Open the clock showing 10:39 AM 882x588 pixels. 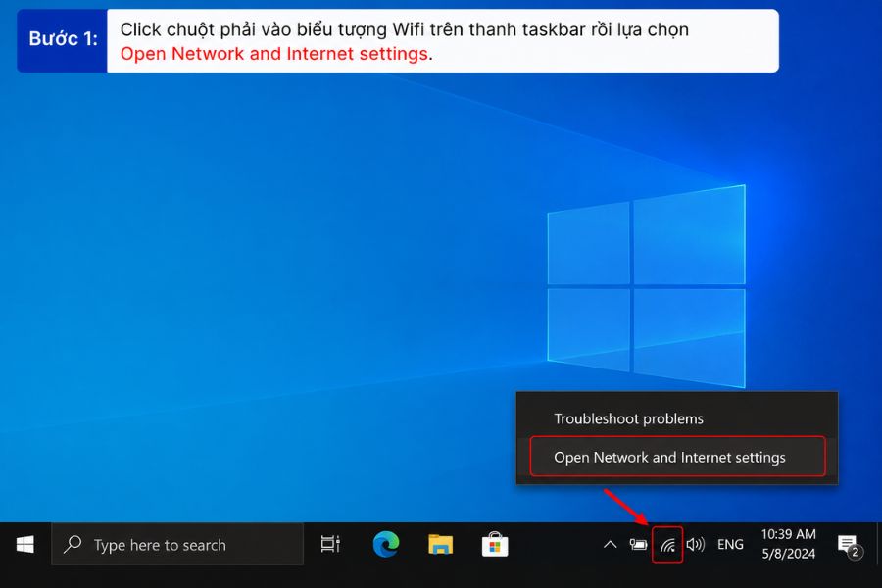[788, 544]
